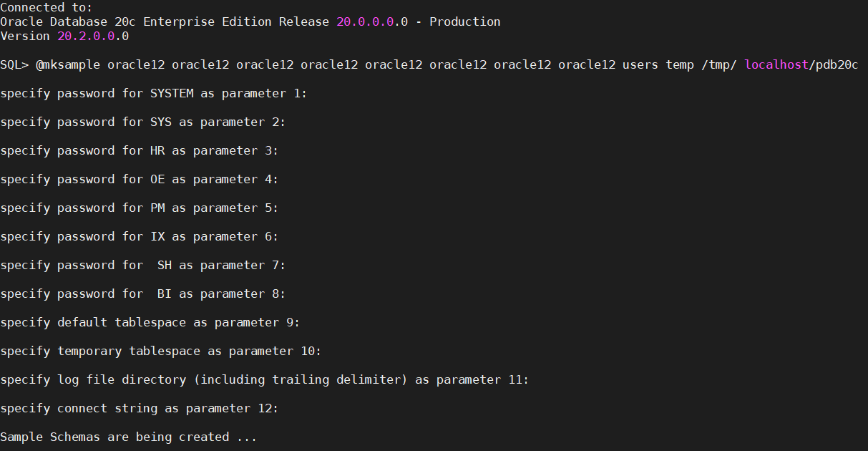Click 'specify default tablespace as parameter 9' line
868x451 pixels.
coord(150,323)
